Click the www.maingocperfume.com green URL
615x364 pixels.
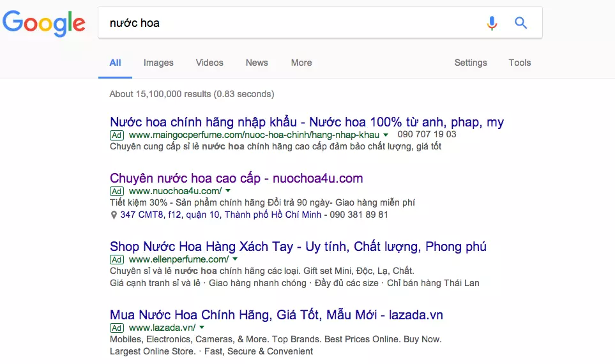pos(254,135)
